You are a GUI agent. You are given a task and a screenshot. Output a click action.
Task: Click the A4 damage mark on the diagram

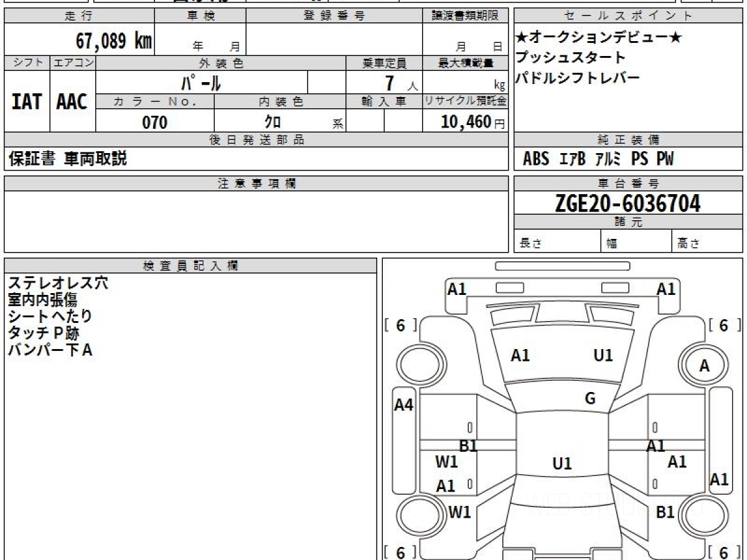404,405
